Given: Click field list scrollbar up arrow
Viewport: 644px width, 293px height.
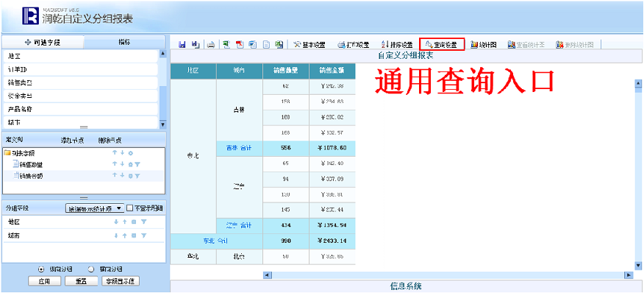Looking at the screenshot, I should 162,54.
